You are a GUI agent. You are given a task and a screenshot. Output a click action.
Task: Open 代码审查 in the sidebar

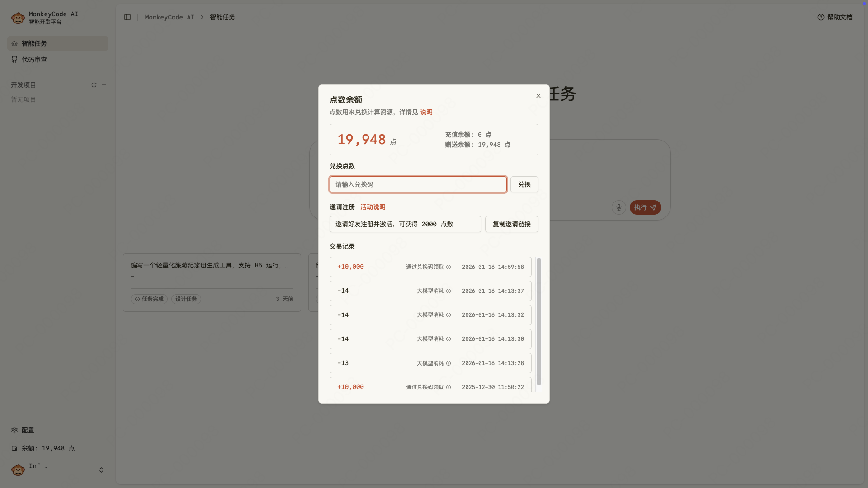click(34, 60)
